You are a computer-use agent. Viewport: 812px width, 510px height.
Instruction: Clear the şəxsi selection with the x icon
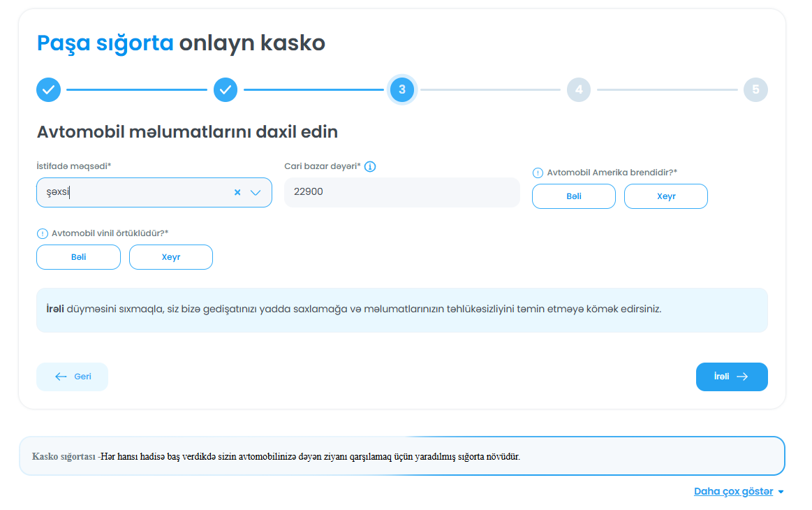tap(237, 193)
